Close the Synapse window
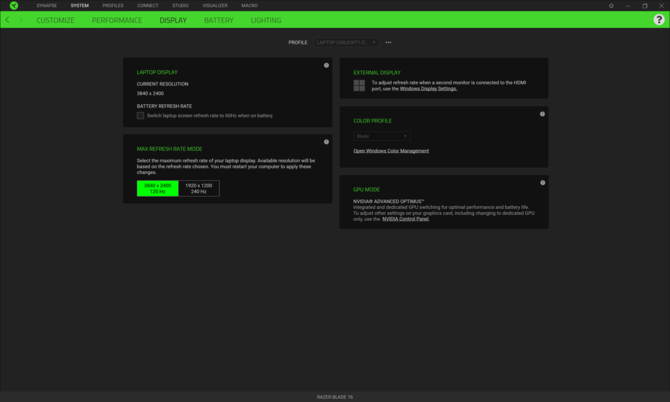This screenshot has height=402, width=670. tap(661, 6)
